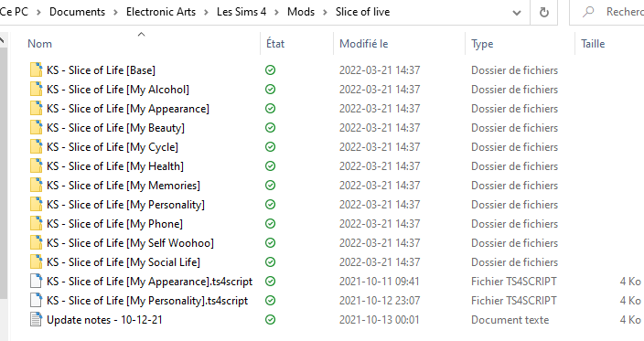Click the 4 Ko size of Update notes

tap(630, 320)
